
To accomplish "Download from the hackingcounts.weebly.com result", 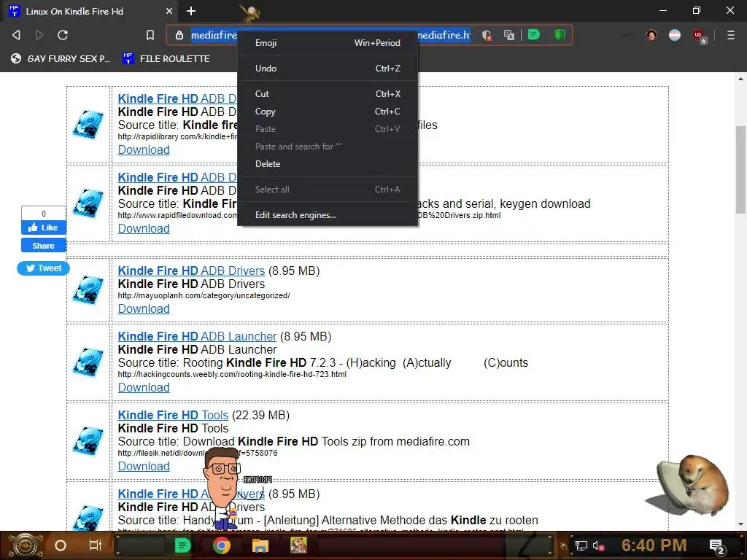I will pyautogui.click(x=144, y=388).
